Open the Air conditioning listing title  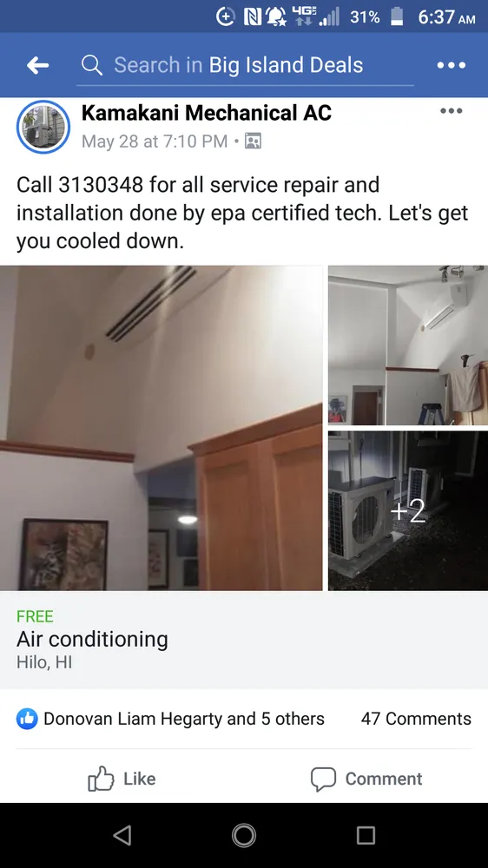[93, 640]
